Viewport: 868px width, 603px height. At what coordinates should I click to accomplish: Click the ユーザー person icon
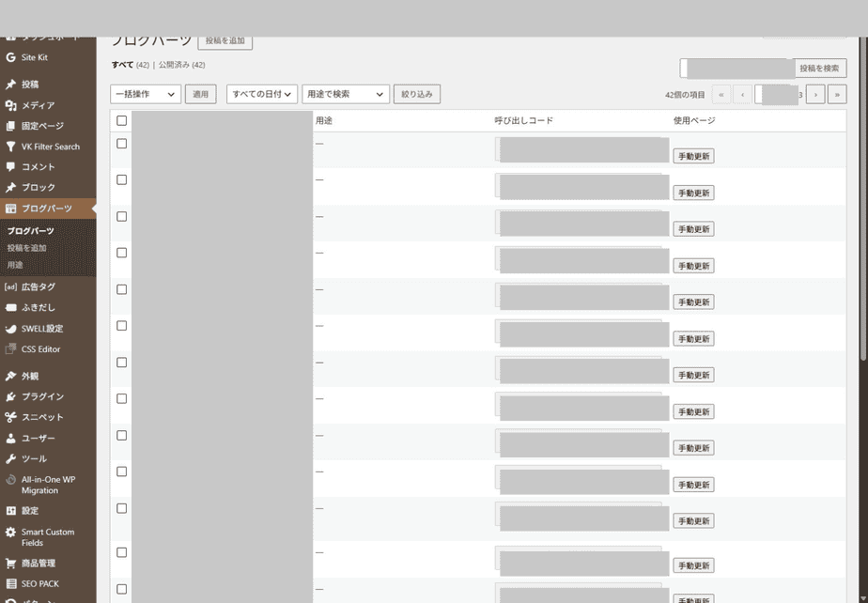(10, 439)
